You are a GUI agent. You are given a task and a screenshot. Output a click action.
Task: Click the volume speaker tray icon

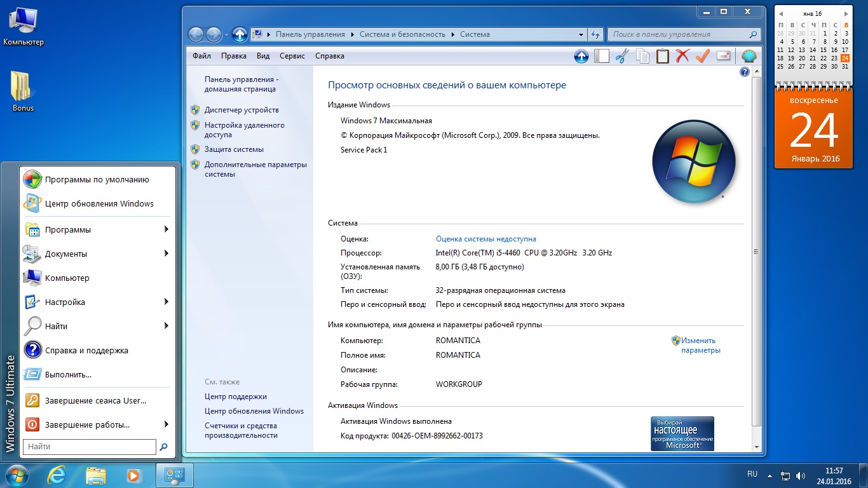pos(801,475)
